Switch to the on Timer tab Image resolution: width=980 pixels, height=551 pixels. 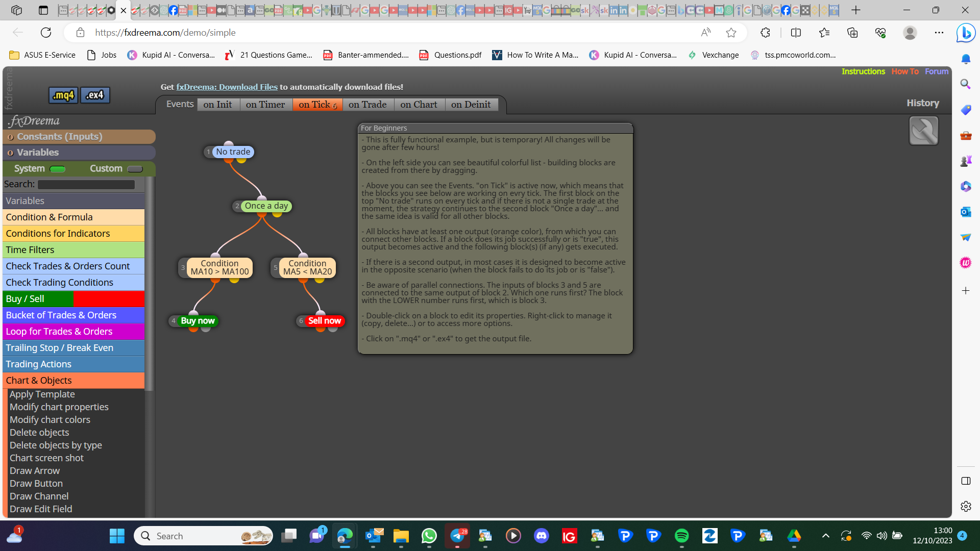coord(265,105)
